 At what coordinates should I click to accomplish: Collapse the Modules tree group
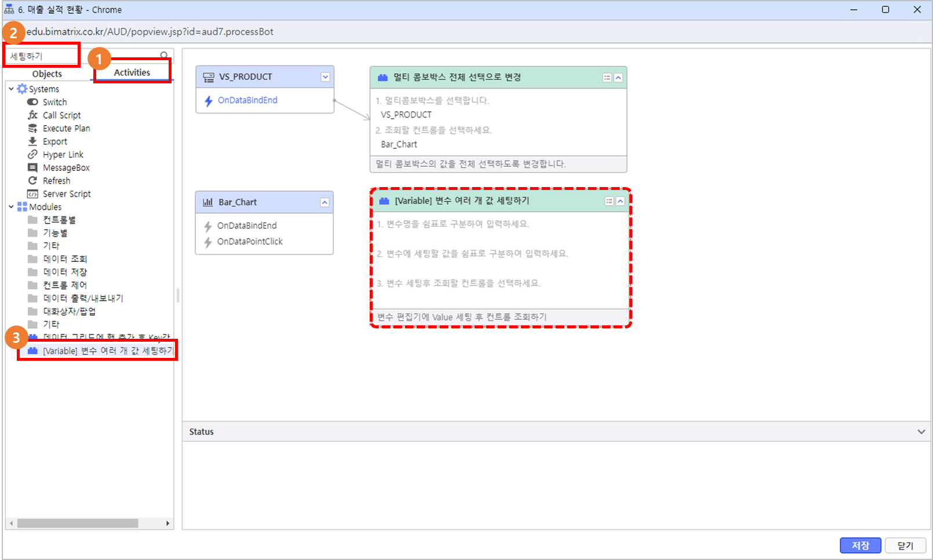pos(11,207)
